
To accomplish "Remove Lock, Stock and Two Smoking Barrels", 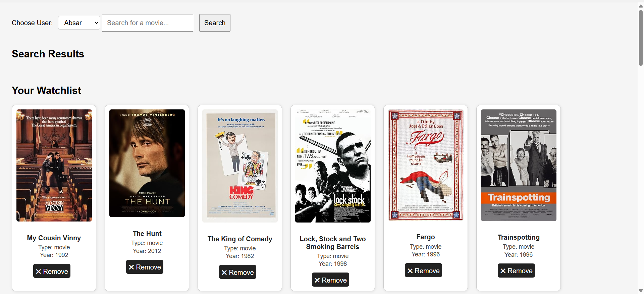I will (x=330, y=280).
